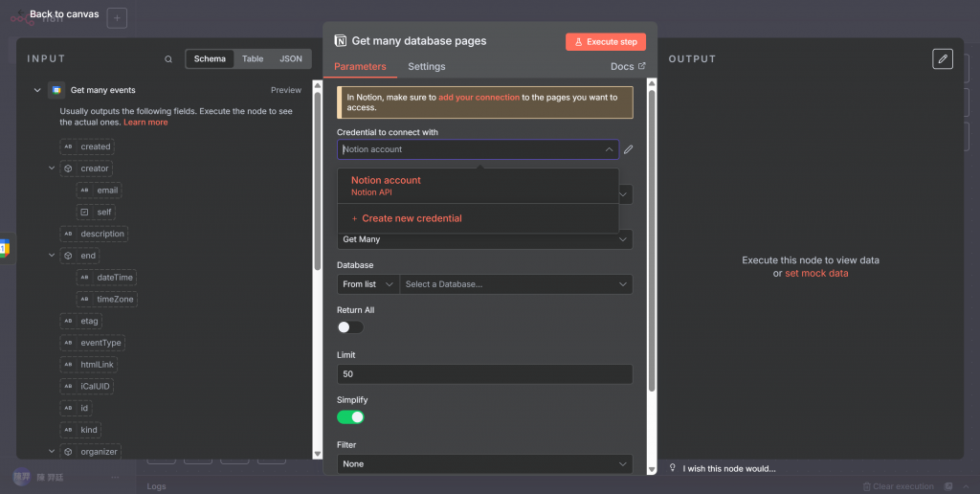Click the input panel vertical scrollbar

tap(318, 181)
